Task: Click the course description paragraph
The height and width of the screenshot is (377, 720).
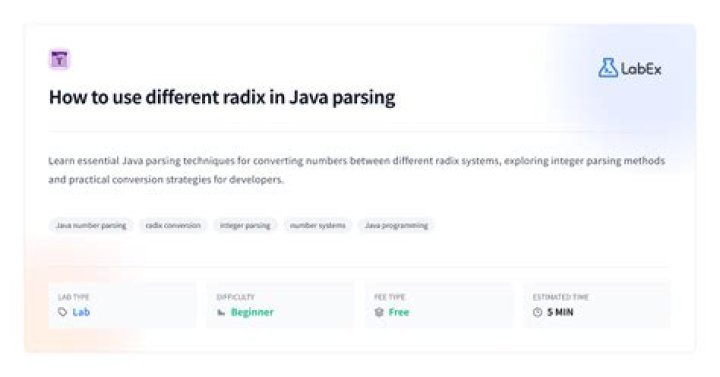Action: (357, 170)
